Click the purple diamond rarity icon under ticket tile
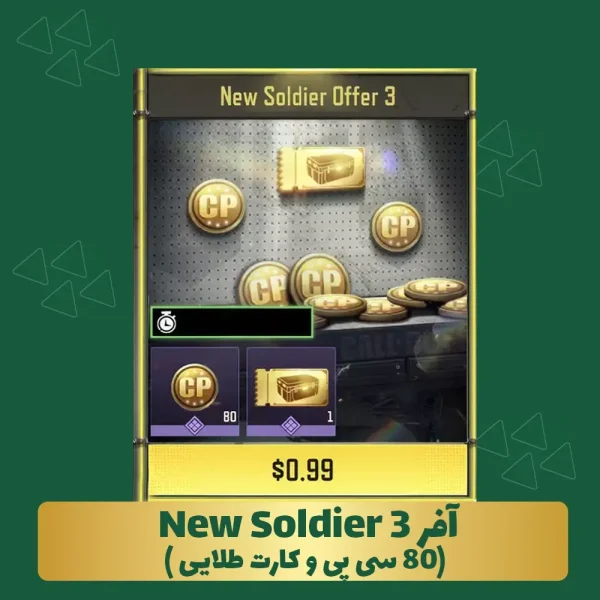Image resolution: width=600 pixels, height=600 pixels. tap(290, 426)
